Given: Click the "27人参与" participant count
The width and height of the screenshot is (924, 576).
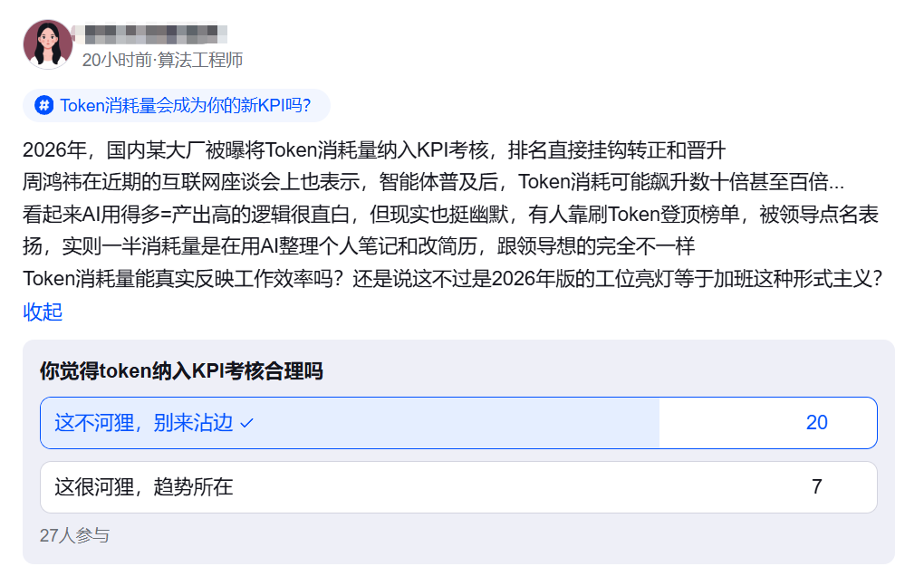Looking at the screenshot, I should tap(74, 535).
